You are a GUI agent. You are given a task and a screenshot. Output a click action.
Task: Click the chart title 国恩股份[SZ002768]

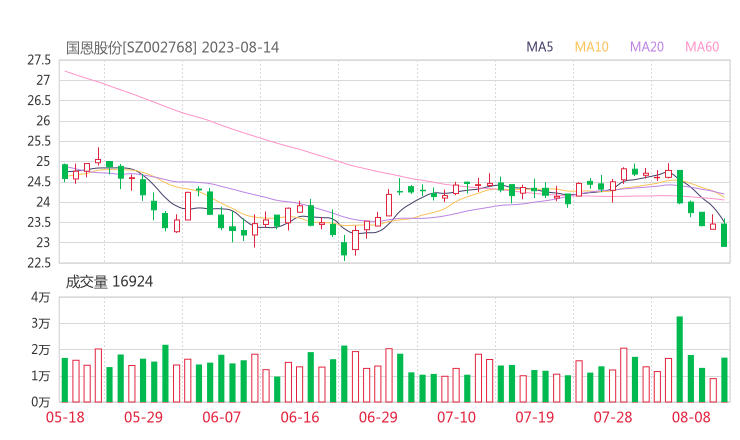click(x=132, y=47)
